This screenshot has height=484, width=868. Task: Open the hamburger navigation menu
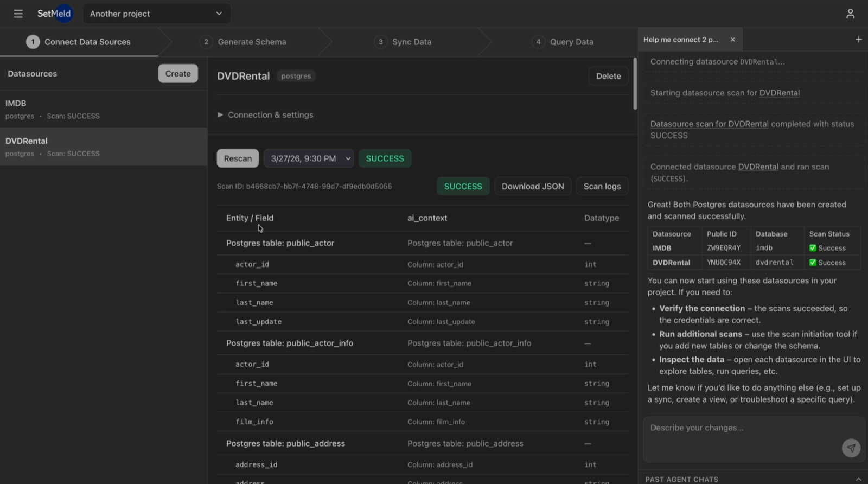click(18, 14)
